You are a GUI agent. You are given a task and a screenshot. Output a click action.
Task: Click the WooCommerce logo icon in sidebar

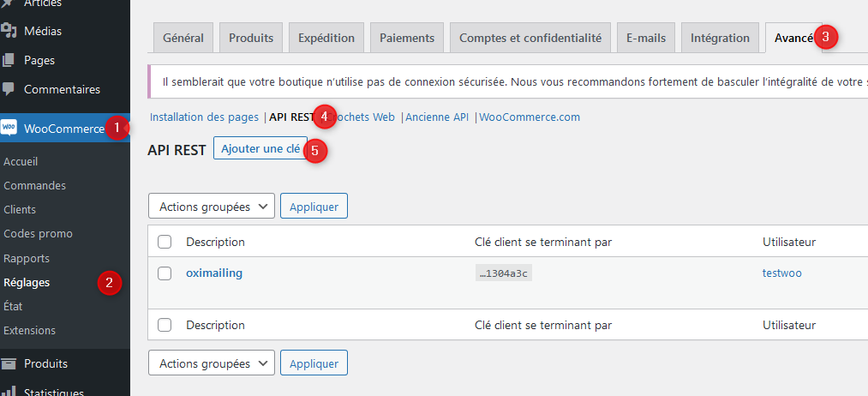click(x=9, y=128)
